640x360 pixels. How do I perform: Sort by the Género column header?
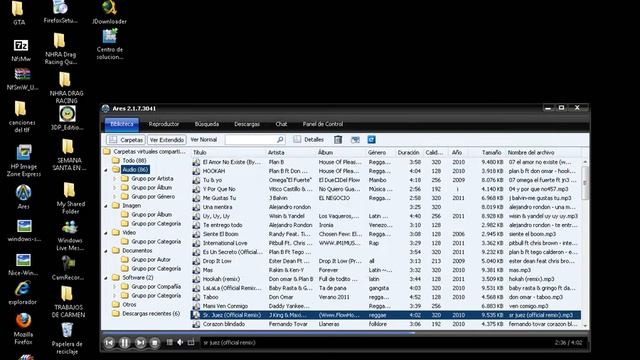tap(380, 152)
